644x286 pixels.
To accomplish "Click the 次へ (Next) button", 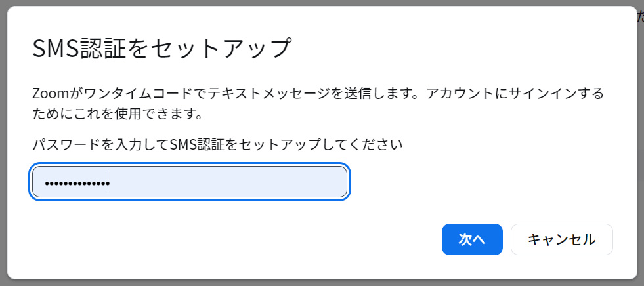I will (472, 239).
